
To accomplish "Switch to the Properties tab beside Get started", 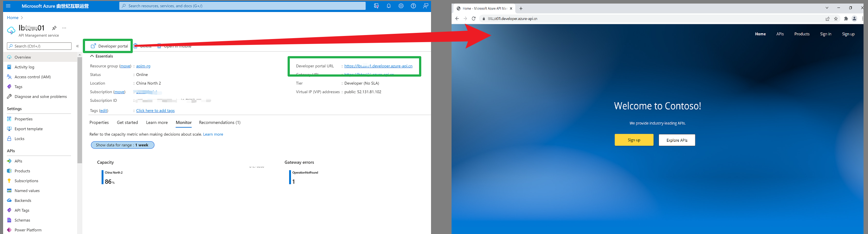I will tap(99, 123).
